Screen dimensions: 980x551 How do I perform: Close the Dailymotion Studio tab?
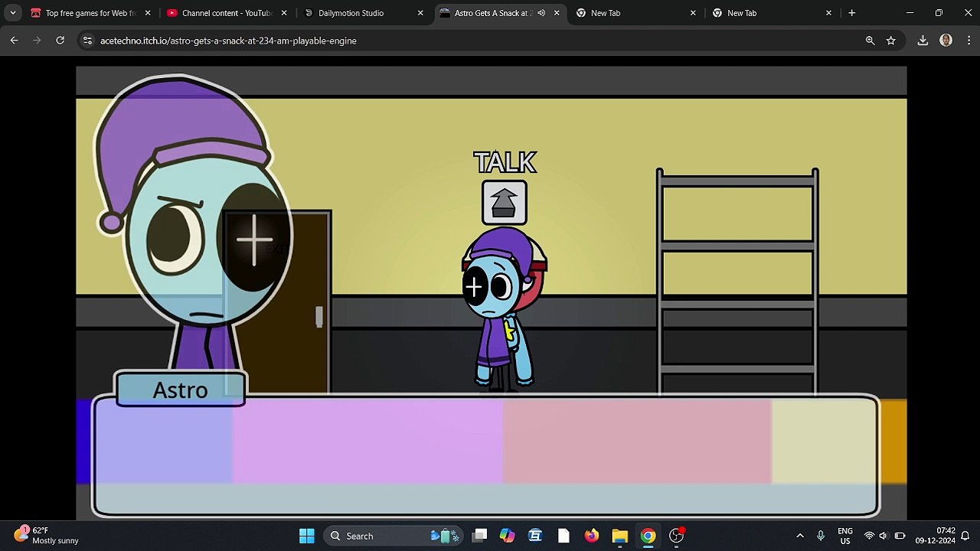(420, 13)
